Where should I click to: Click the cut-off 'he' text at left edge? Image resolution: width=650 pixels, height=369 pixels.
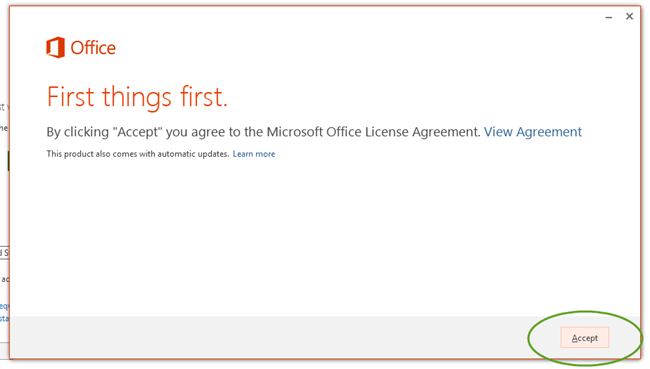(4, 128)
